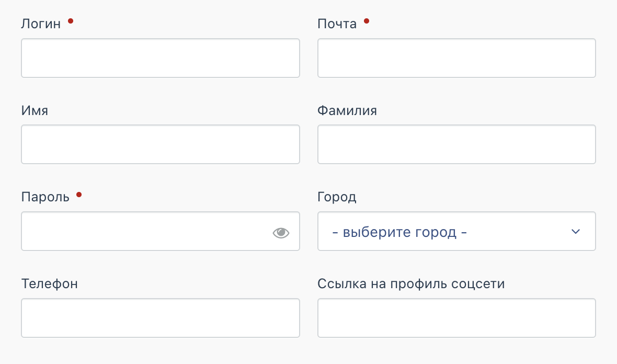This screenshot has height=364, width=617.
Task: Click the social profile link input field
Action: click(x=456, y=318)
